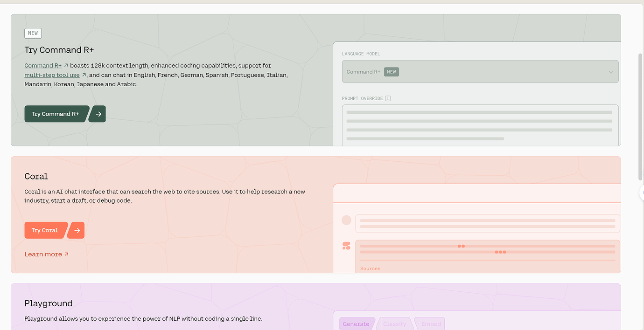
Task: Click the Try Command R+ heading
Action: [59, 50]
